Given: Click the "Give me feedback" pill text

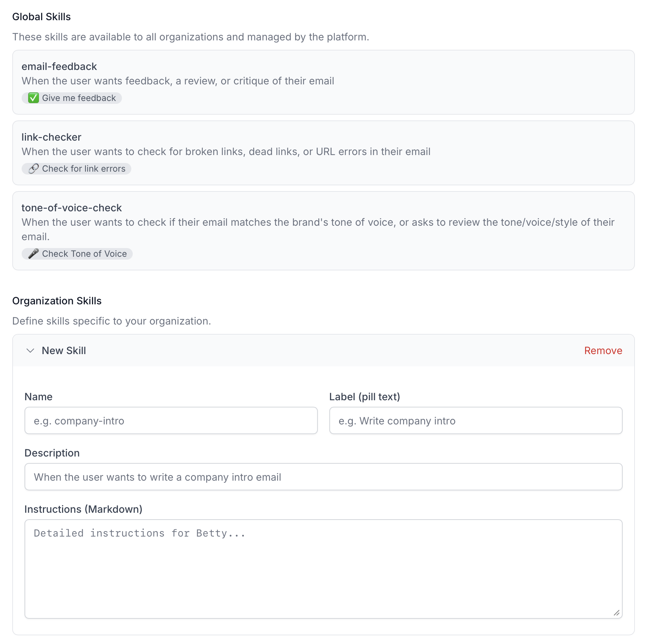Looking at the screenshot, I should [79, 98].
